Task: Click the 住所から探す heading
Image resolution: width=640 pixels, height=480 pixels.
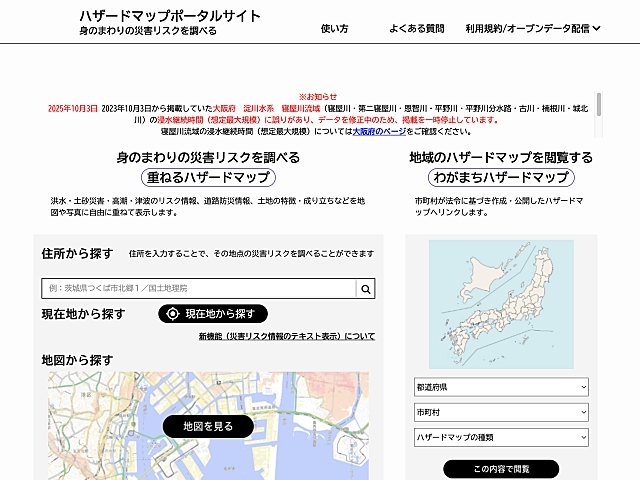Action: tap(77, 253)
